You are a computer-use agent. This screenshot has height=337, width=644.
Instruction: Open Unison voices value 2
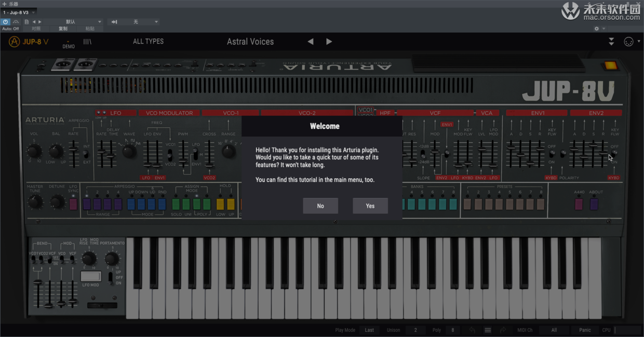tap(415, 330)
